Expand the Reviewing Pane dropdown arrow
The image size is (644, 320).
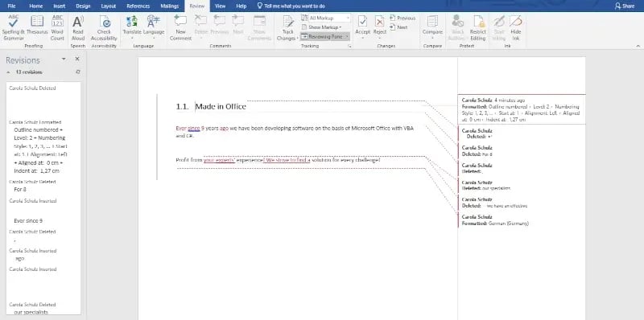[347, 36]
